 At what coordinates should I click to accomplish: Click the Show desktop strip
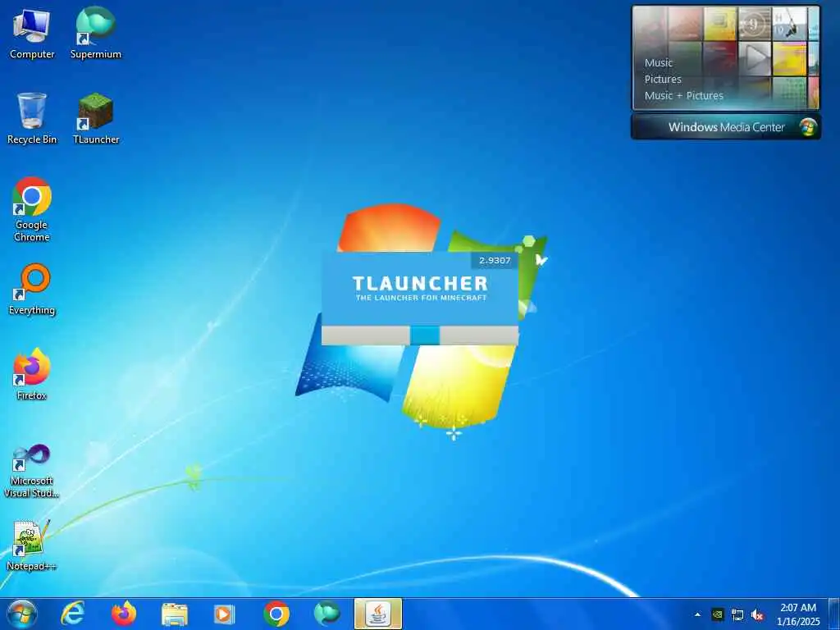click(x=834, y=614)
